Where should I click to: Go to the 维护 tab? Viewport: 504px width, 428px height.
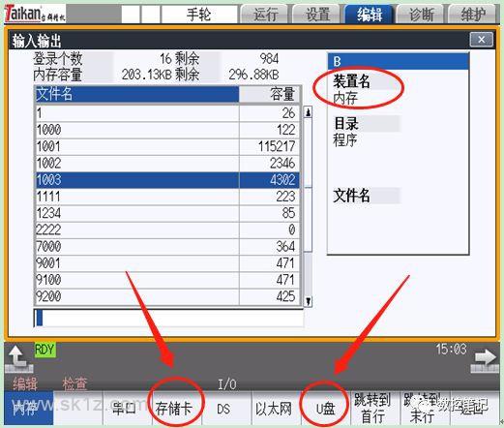click(473, 15)
